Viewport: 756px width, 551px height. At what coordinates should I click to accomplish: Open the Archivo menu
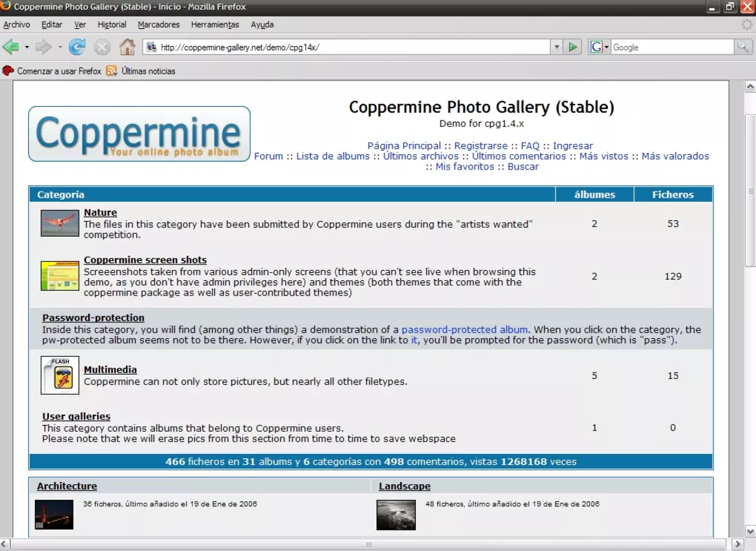point(17,25)
